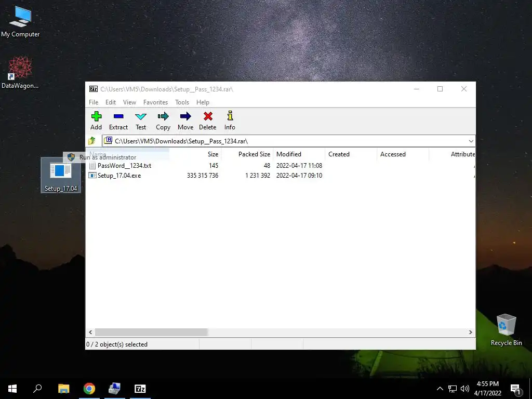Open taskbar search

click(37, 389)
